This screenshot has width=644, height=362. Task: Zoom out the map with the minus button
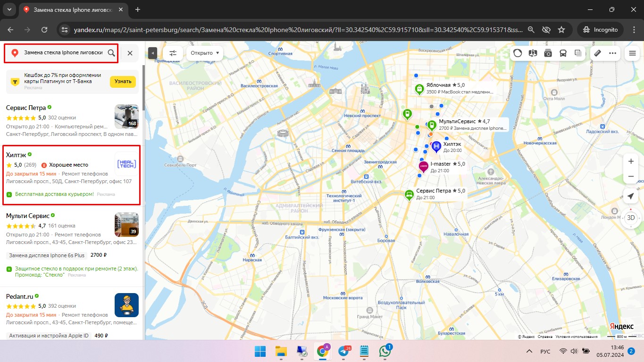click(x=631, y=177)
